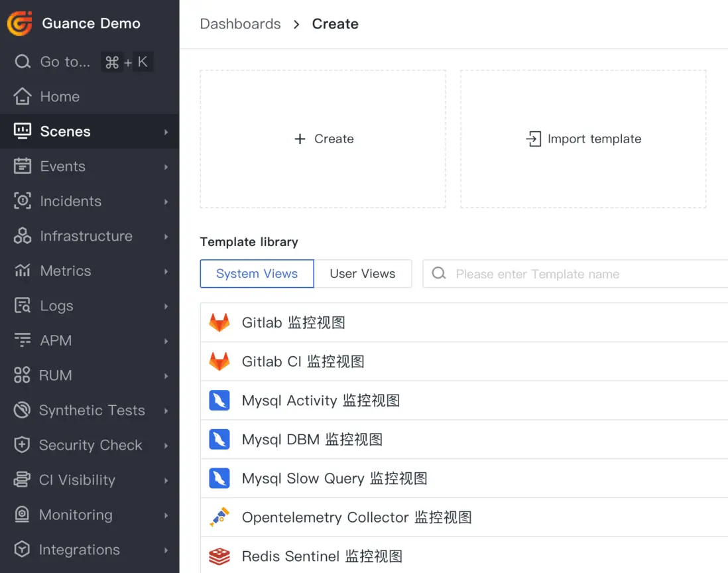Go back to Dashboards breadcrumb

point(240,24)
